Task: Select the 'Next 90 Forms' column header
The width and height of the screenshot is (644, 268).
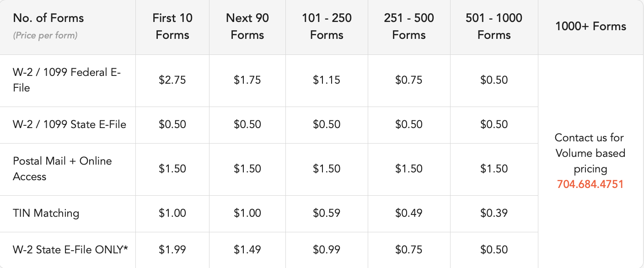Action: [247, 27]
